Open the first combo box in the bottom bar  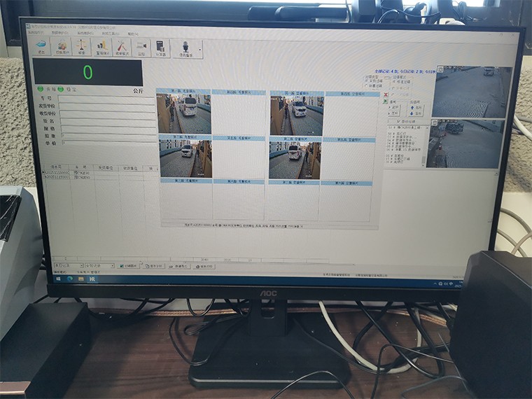pyautogui.click(x=69, y=266)
